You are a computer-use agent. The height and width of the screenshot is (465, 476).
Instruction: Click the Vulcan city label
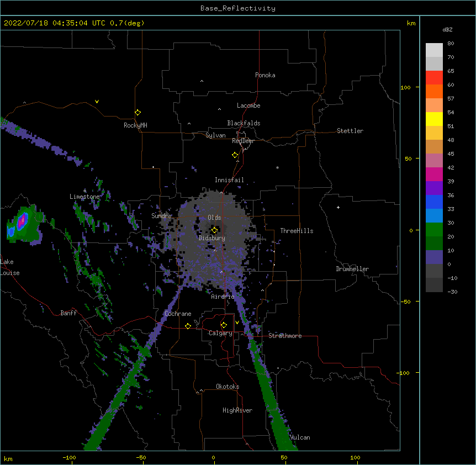300,437
